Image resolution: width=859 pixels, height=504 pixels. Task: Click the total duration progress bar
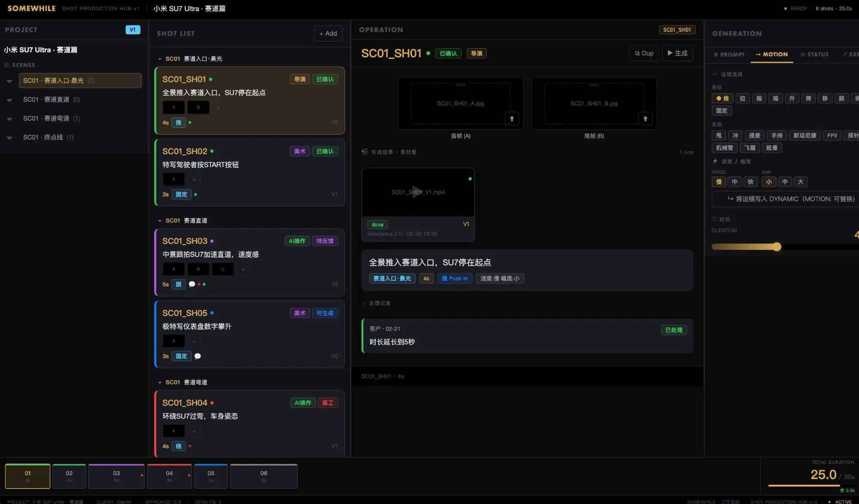pos(811,486)
